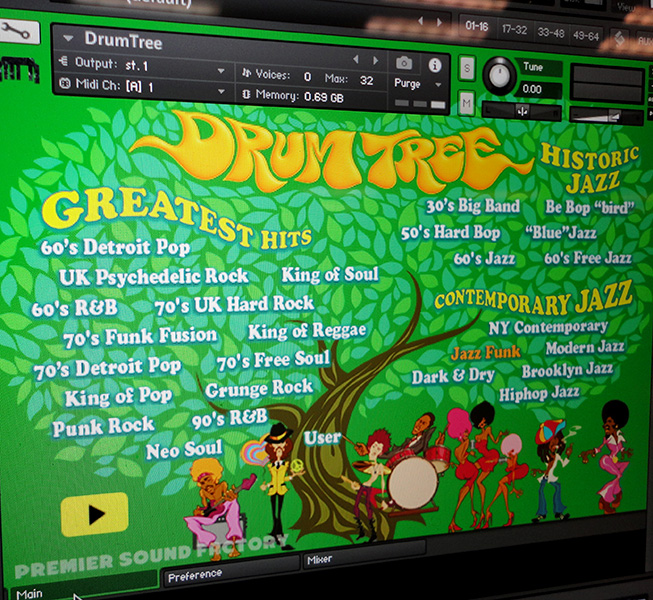Select the Modern Jazz kit
653x600 pixels.
585,347
